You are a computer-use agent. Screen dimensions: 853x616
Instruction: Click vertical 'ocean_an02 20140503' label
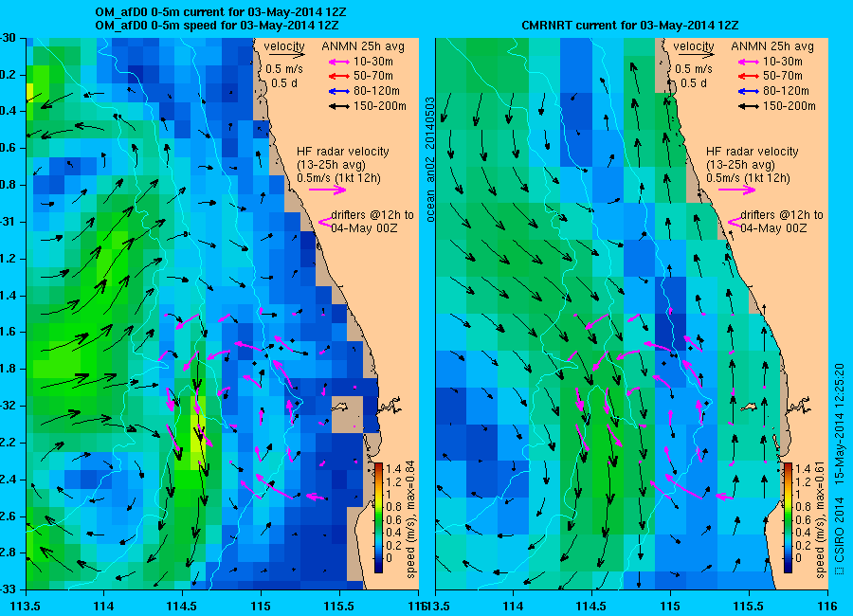coord(430,159)
